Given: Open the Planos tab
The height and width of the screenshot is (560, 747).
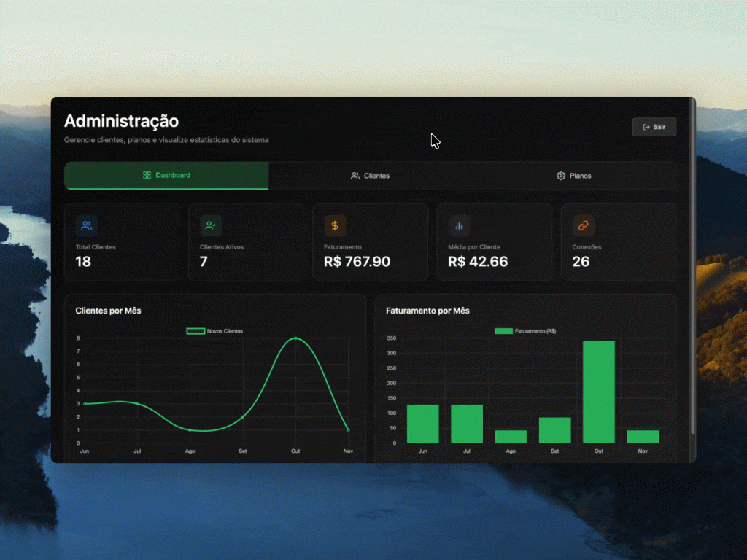Looking at the screenshot, I should (x=573, y=176).
